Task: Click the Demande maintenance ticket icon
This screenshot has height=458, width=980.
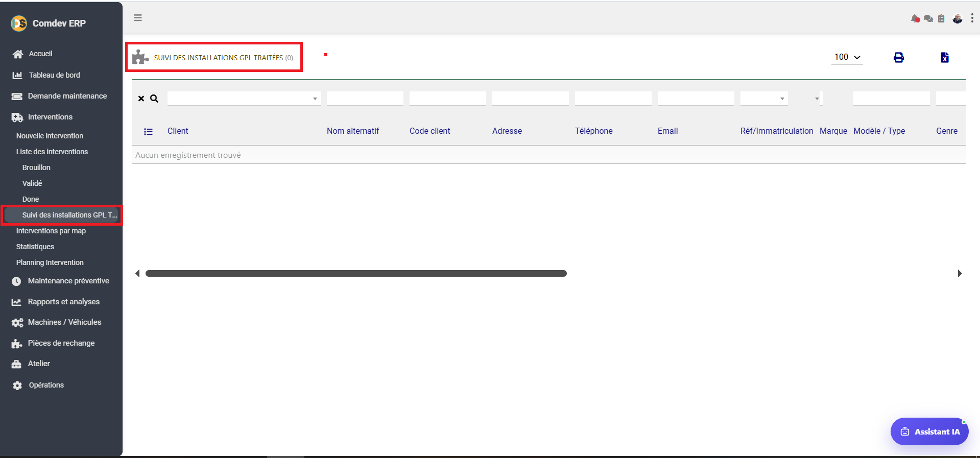Action: pos(17,97)
